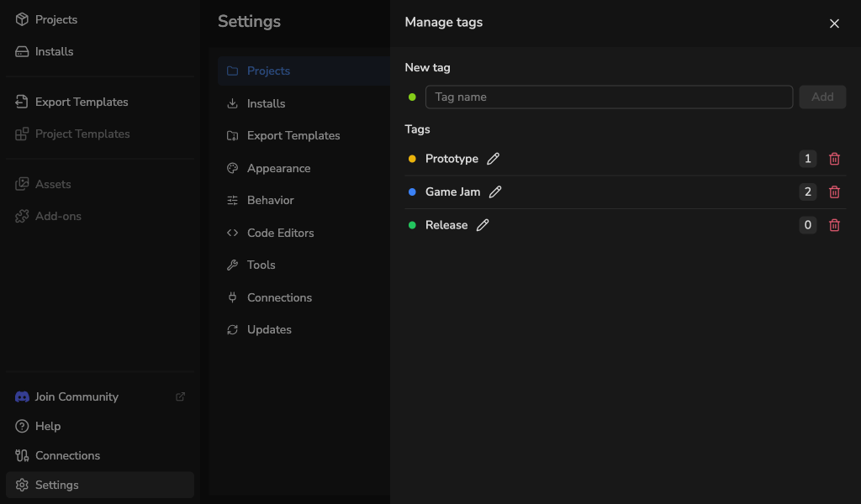Open the Add-ons section
Viewport: 861px width, 504px height.
tap(100, 216)
